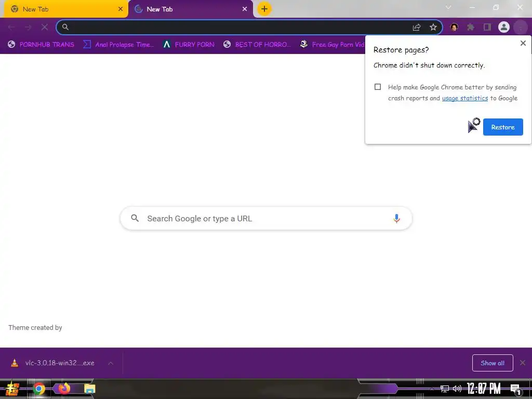
Task: Go forward to next page
Action: pyautogui.click(x=28, y=27)
